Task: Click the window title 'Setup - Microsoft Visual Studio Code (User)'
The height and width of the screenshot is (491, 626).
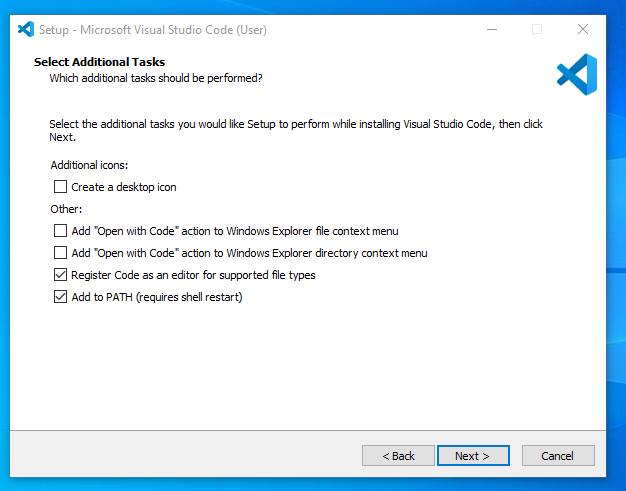Action: (x=153, y=30)
